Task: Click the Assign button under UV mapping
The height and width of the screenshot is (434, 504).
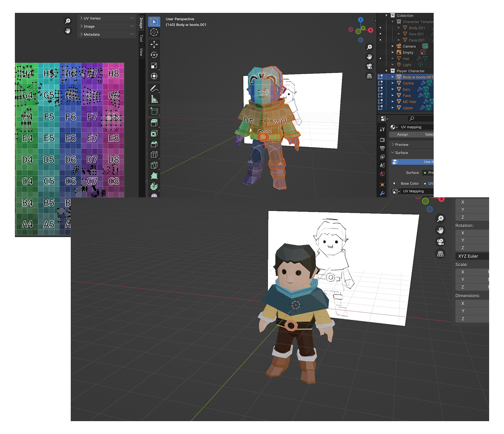Action: point(402,134)
